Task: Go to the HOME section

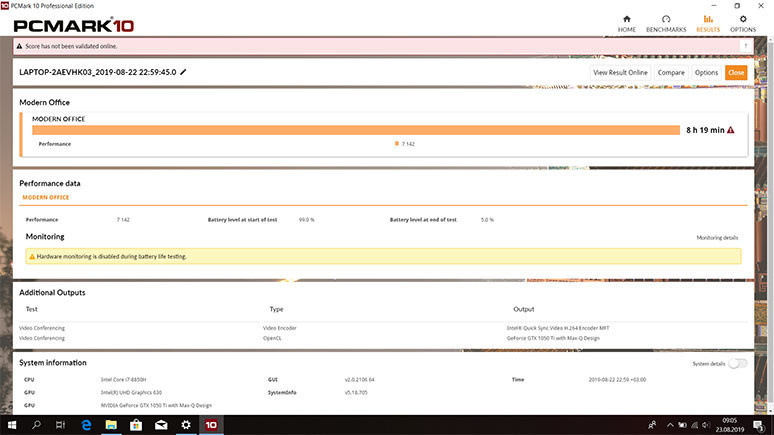Action: [626, 24]
